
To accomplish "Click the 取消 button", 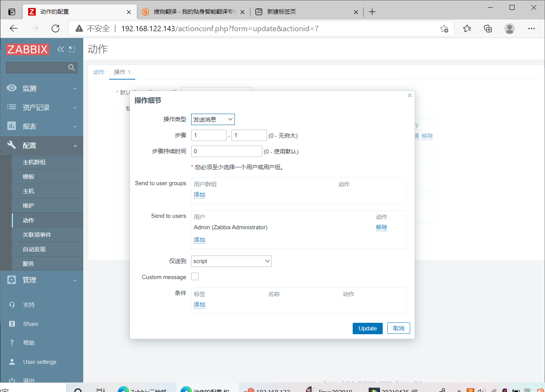I will pyautogui.click(x=399, y=329).
